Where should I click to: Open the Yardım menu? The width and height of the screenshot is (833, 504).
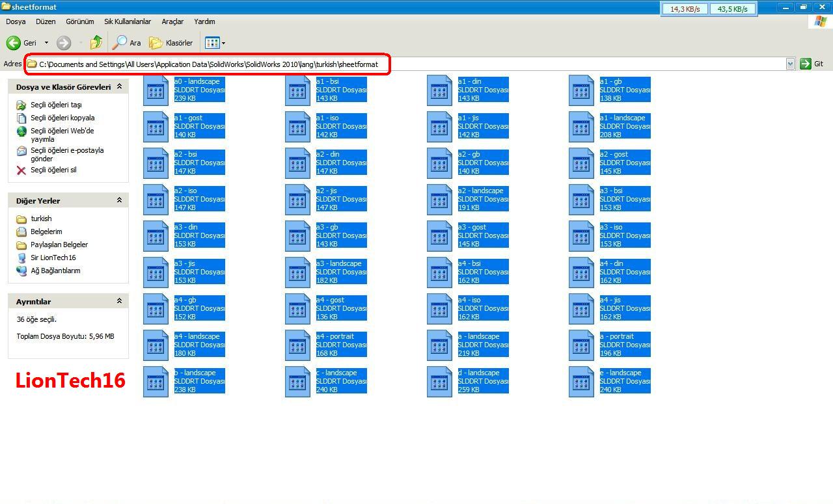[204, 21]
